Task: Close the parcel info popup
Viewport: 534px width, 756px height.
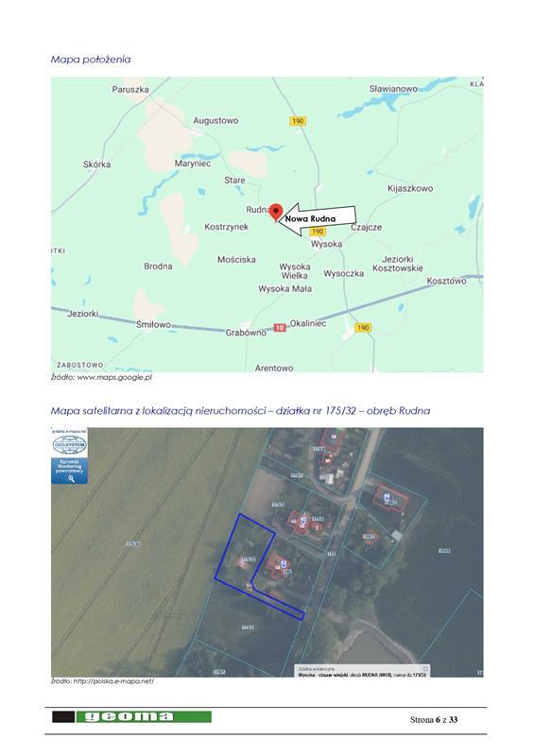Action: (425, 669)
